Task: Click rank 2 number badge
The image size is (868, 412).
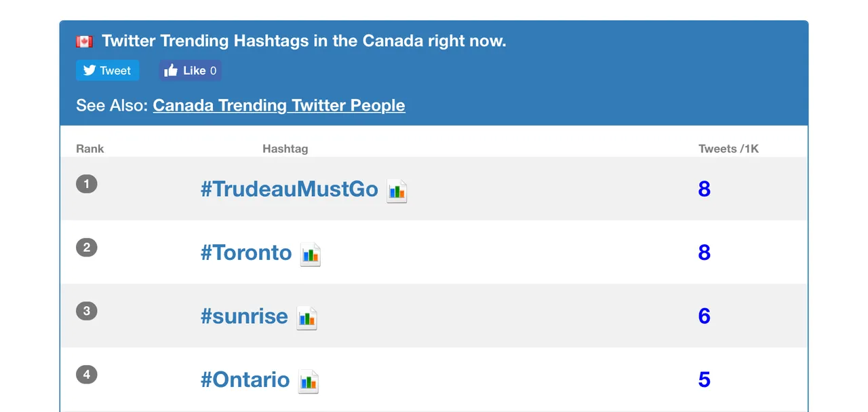Action: (87, 247)
